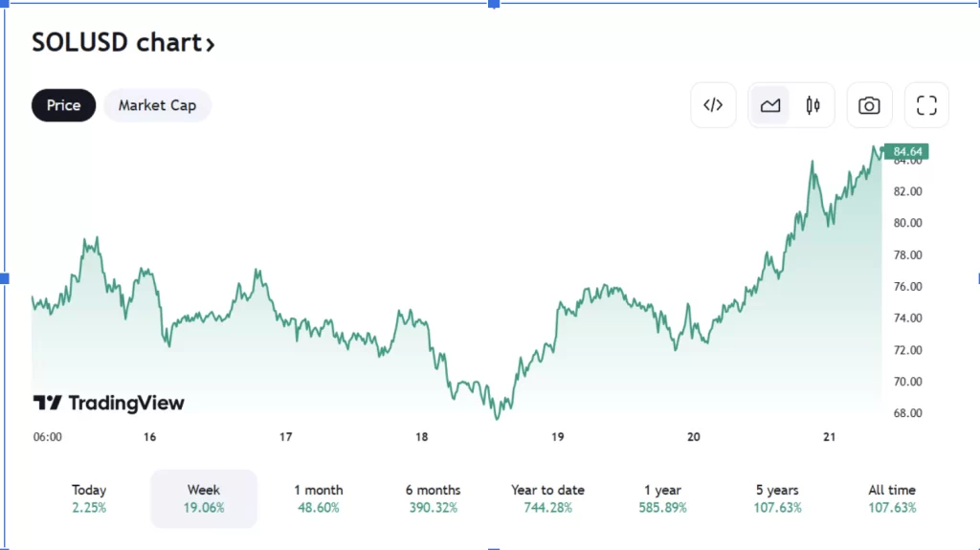The image size is (980, 550).
Task: Select the Price toggle
Action: [x=63, y=105]
